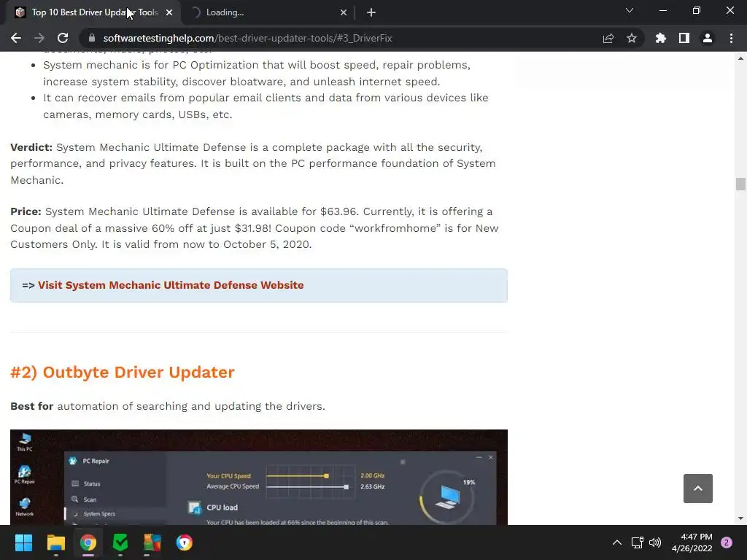Viewport: 747px width, 560px height.
Task: Close the Top 10 Best Driver Updater tab
Action: tap(169, 12)
